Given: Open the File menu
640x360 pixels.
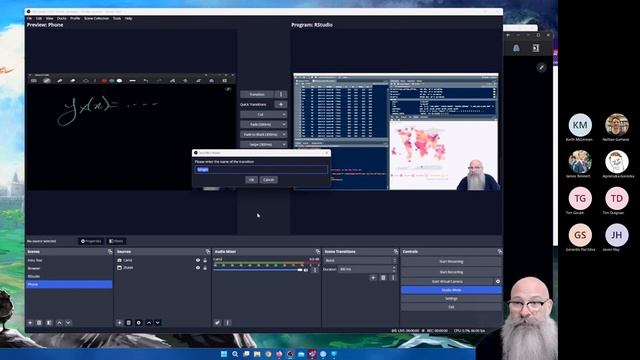Looking at the screenshot, I should 29,18.
